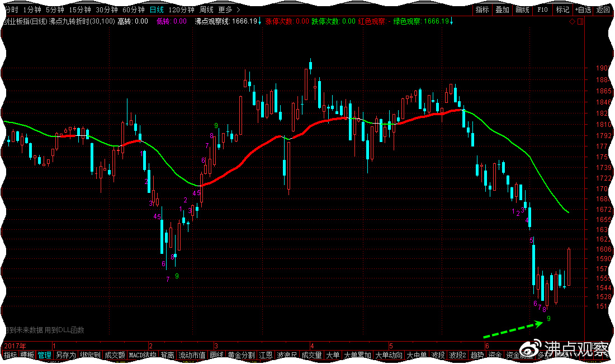Click the 跌停次数: 0.00 readout
This screenshot has width=615, height=364.
(x=333, y=21)
